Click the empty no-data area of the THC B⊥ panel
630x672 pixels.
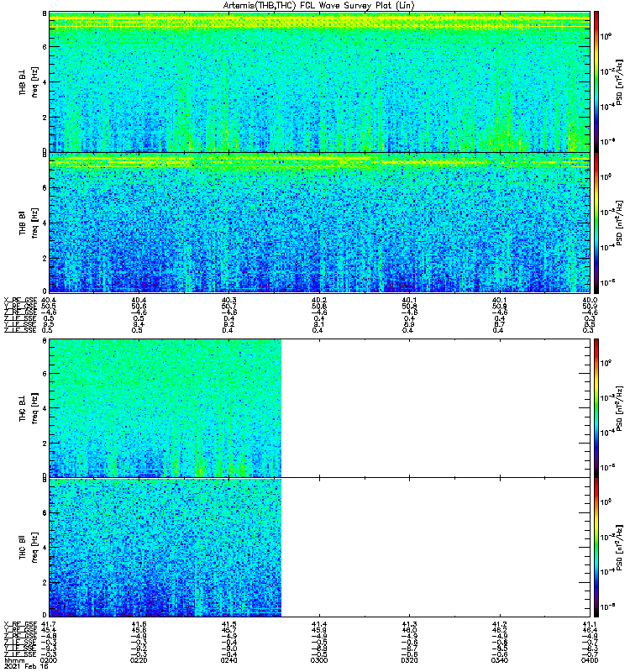435,407
